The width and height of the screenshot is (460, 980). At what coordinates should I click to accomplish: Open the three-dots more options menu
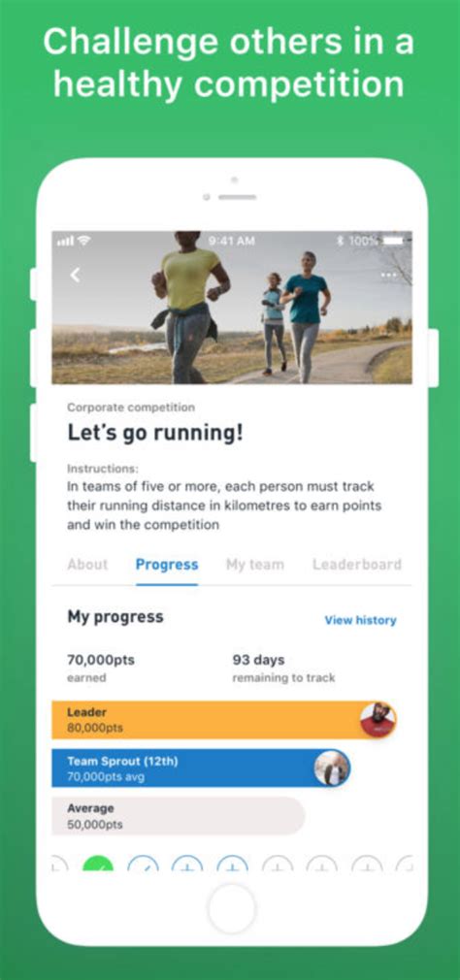point(389,275)
